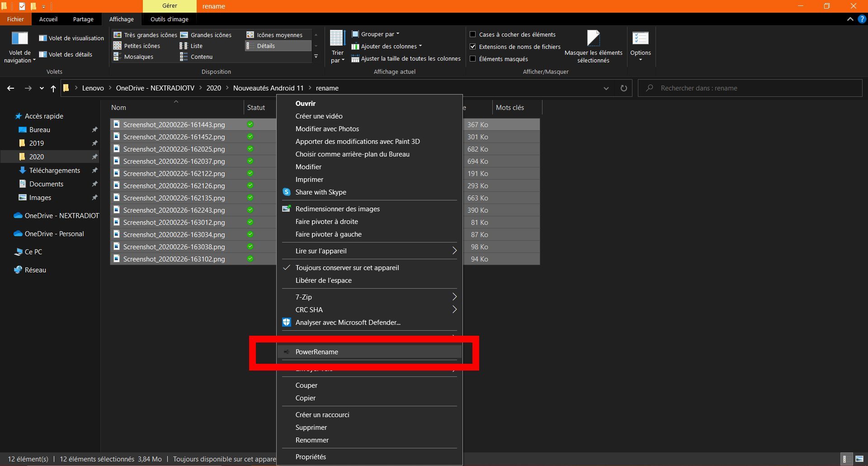The image size is (868, 466).
Task: Open folder Options
Action: point(640,46)
